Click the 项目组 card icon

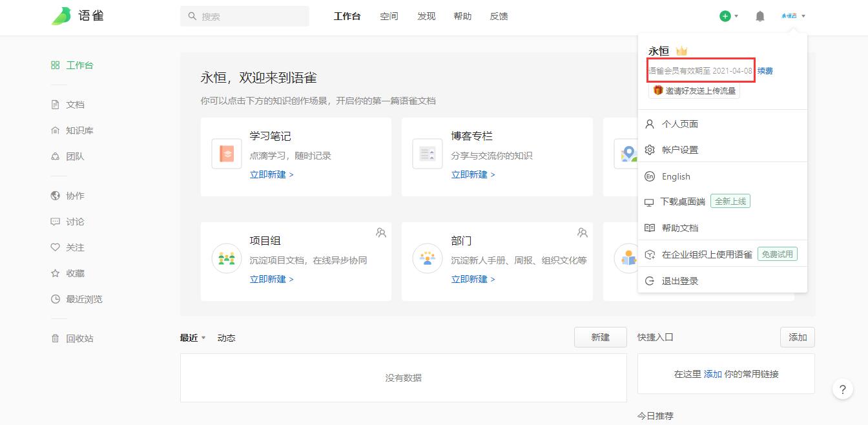(227, 258)
